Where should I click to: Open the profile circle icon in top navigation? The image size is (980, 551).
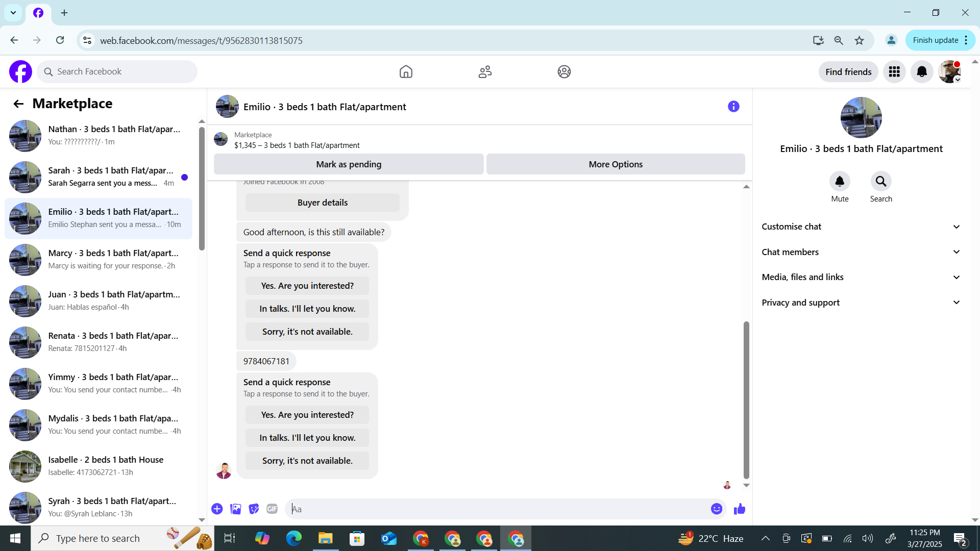pyautogui.click(x=564, y=72)
